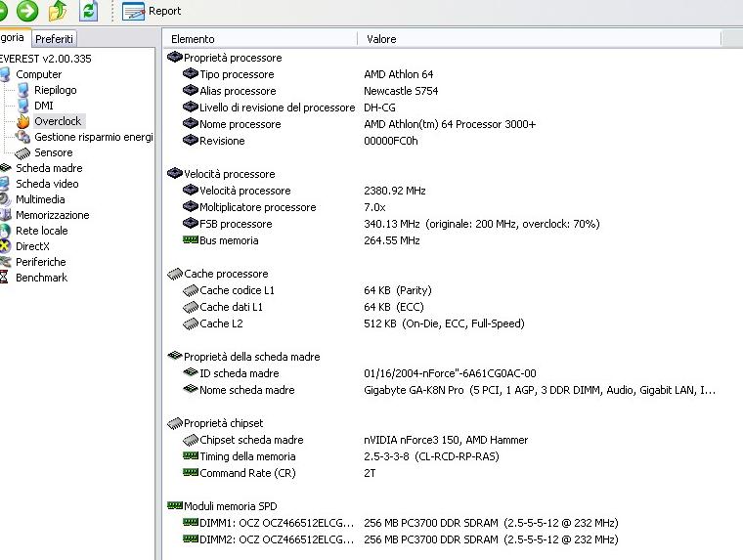Select Multimedia category

tap(40, 199)
